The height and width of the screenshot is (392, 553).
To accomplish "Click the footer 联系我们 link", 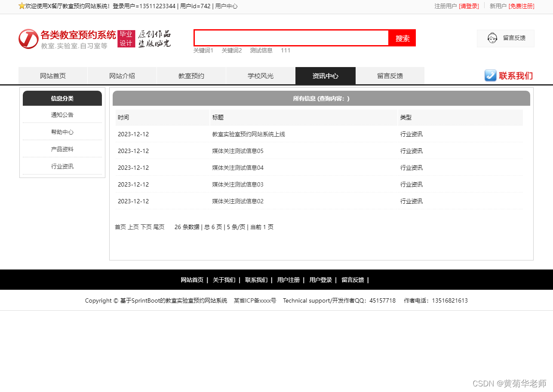I will pos(256,280).
